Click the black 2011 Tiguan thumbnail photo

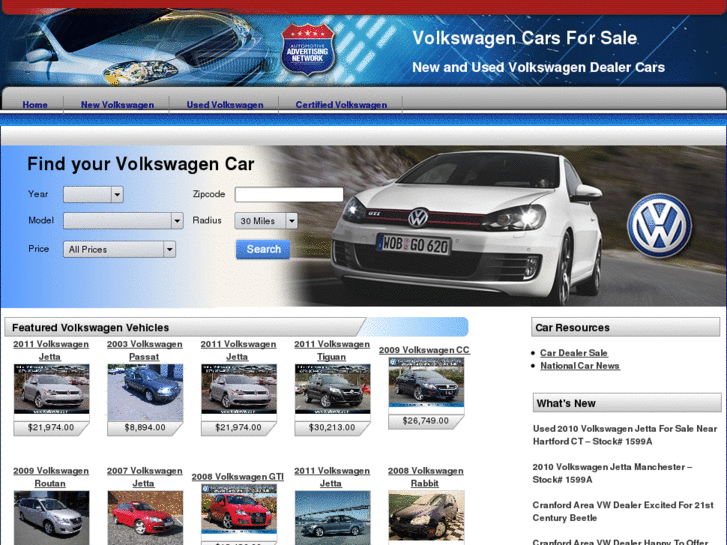(332, 389)
